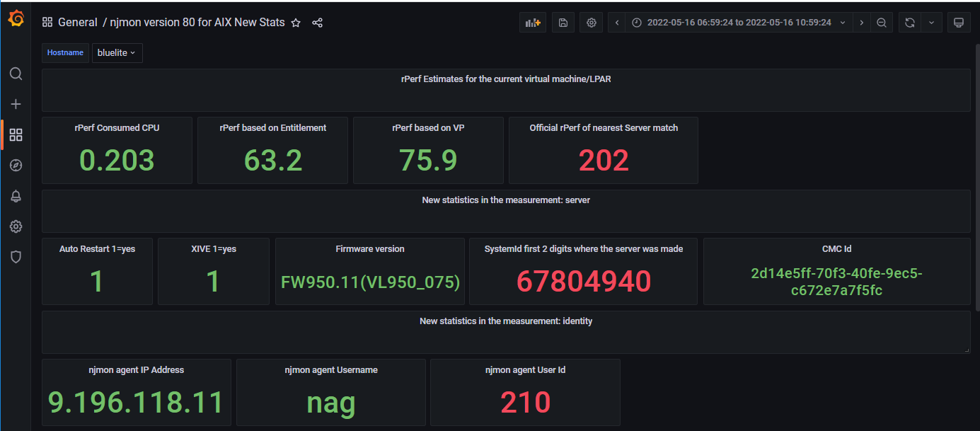Click the Grafana logo home icon
The image size is (980, 431).
(16, 19)
